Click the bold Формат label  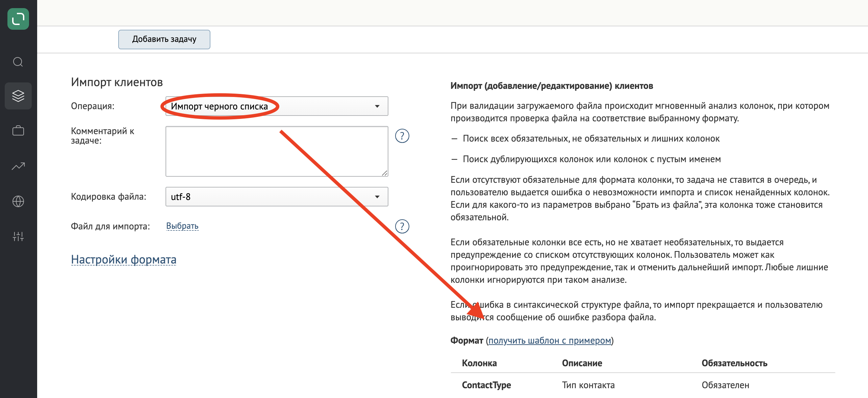point(467,341)
